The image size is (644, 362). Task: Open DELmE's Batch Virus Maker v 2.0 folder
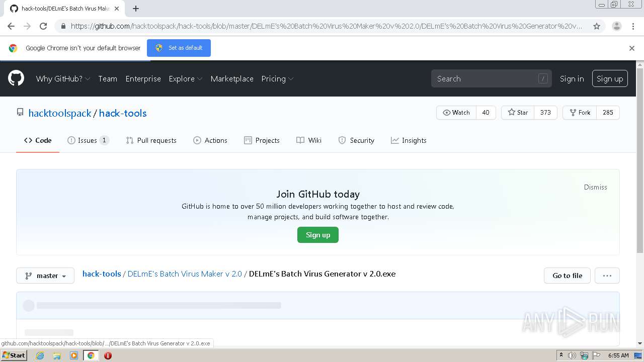185,274
